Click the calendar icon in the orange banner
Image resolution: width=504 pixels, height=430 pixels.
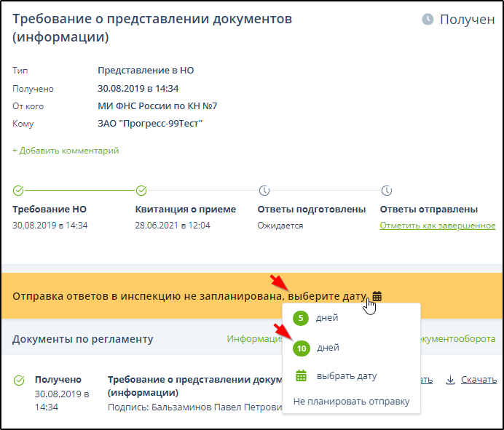[377, 296]
